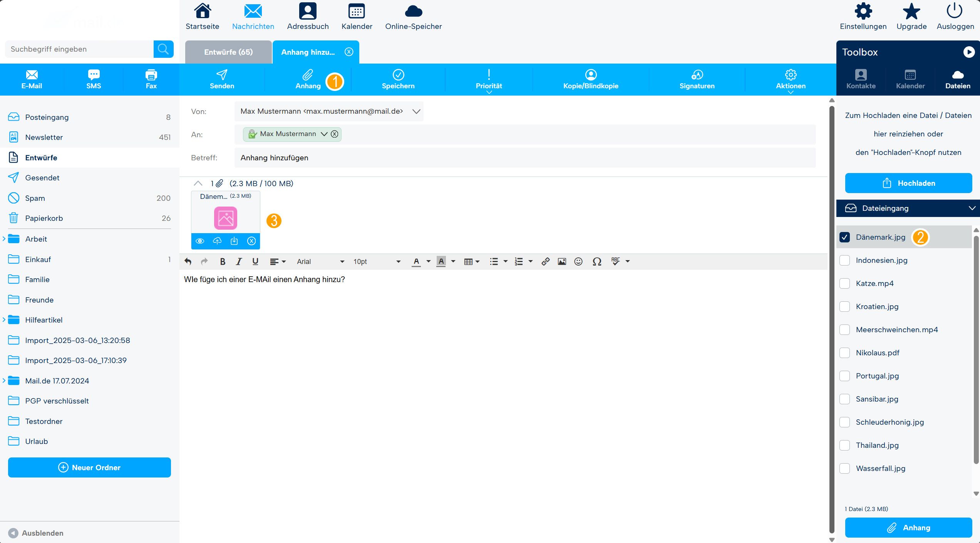Download the attachment icon

click(x=234, y=241)
